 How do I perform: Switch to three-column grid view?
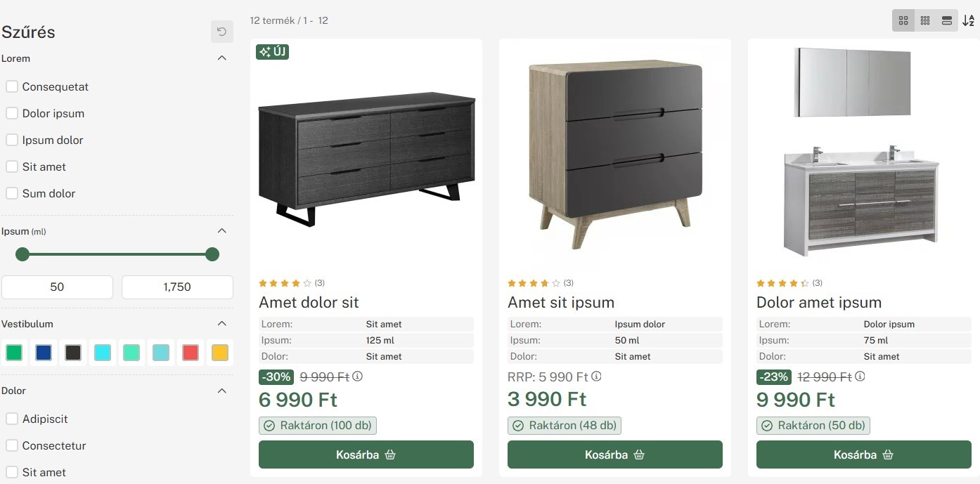925,20
